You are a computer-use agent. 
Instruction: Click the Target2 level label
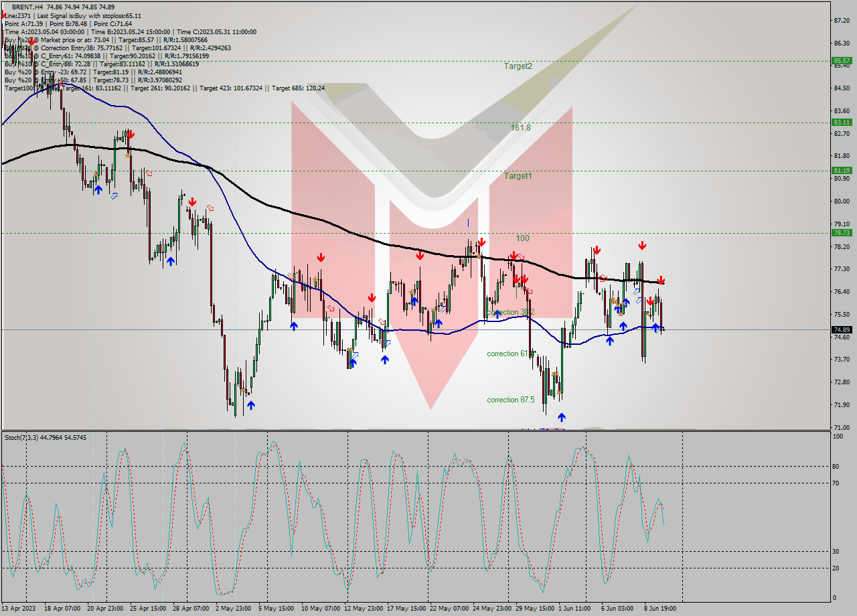click(x=518, y=66)
